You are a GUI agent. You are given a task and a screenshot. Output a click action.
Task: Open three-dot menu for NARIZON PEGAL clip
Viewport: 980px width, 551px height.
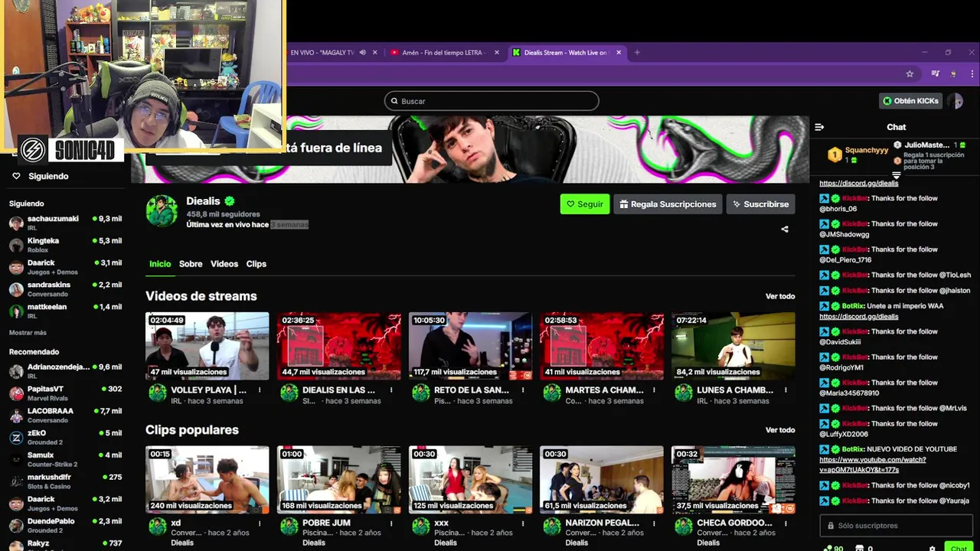(x=654, y=523)
